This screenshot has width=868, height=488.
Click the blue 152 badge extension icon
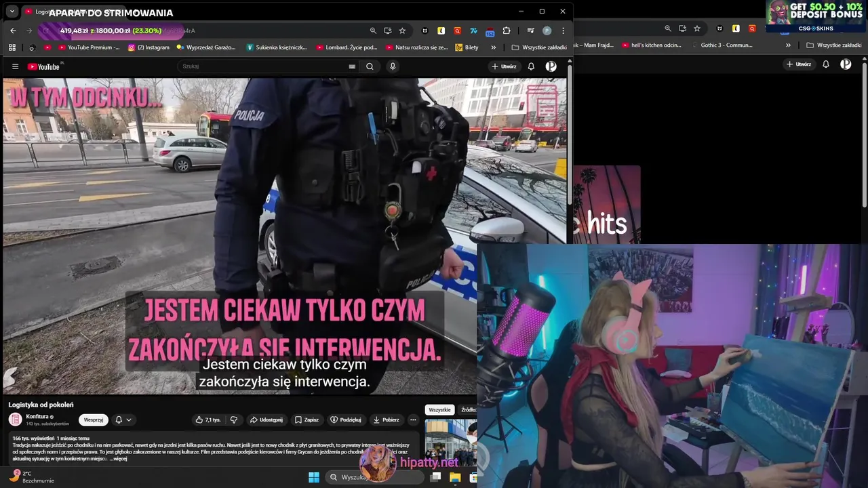pos(490,31)
